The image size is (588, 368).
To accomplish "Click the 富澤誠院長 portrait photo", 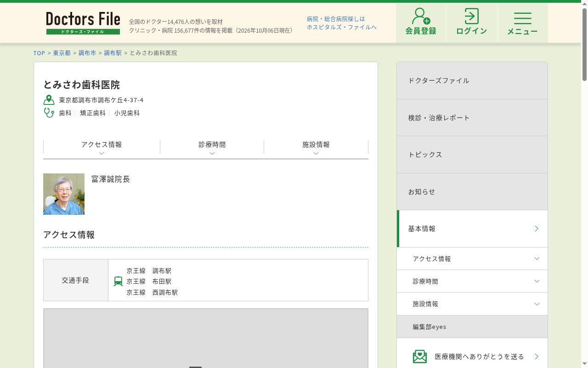I will click(64, 194).
